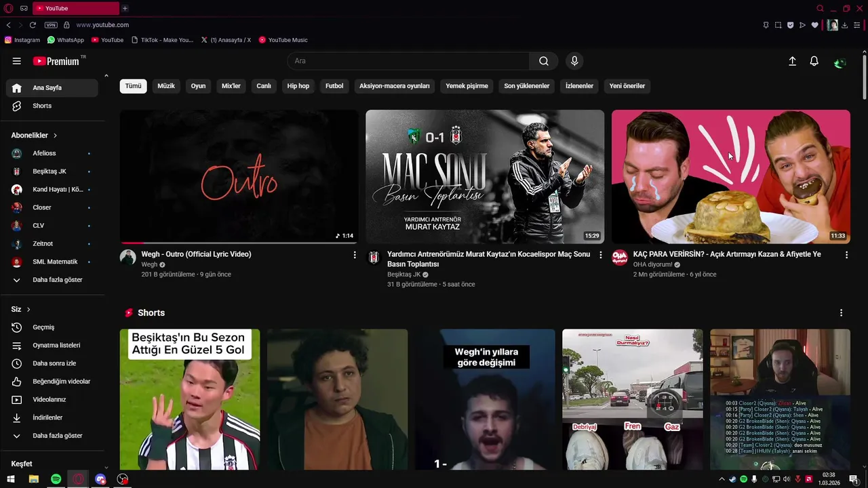Open Opera easy setup sliders icon
868x488 pixels.
coord(857,25)
